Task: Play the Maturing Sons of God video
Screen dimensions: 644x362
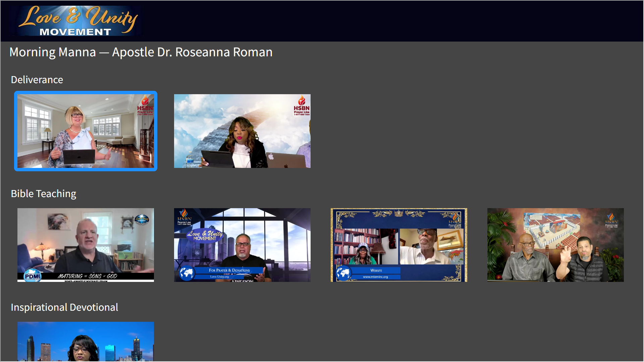Action: click(86, 245)
